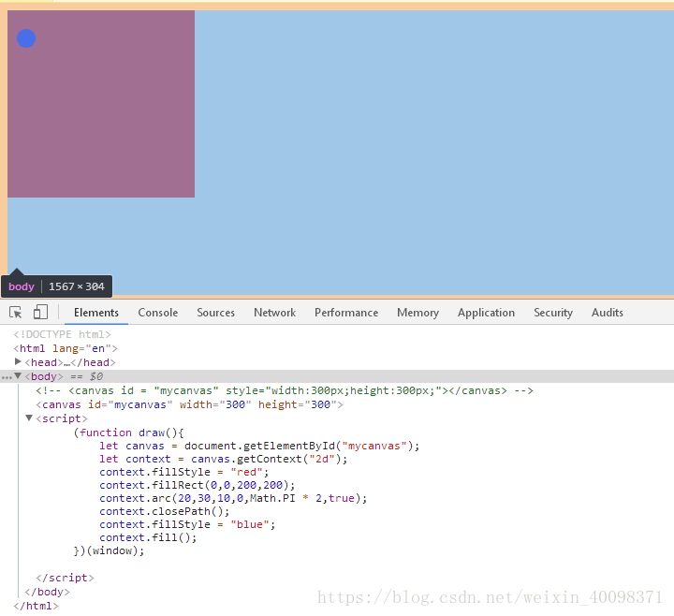Select the html lang="en" node
Screen dimensions: 674x616
coord(66,348)
